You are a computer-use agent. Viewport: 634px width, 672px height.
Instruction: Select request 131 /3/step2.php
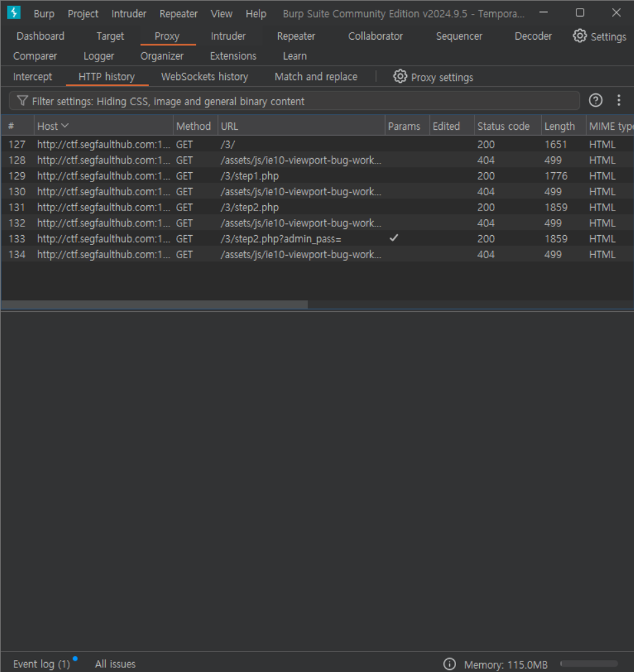click(317, 207)
